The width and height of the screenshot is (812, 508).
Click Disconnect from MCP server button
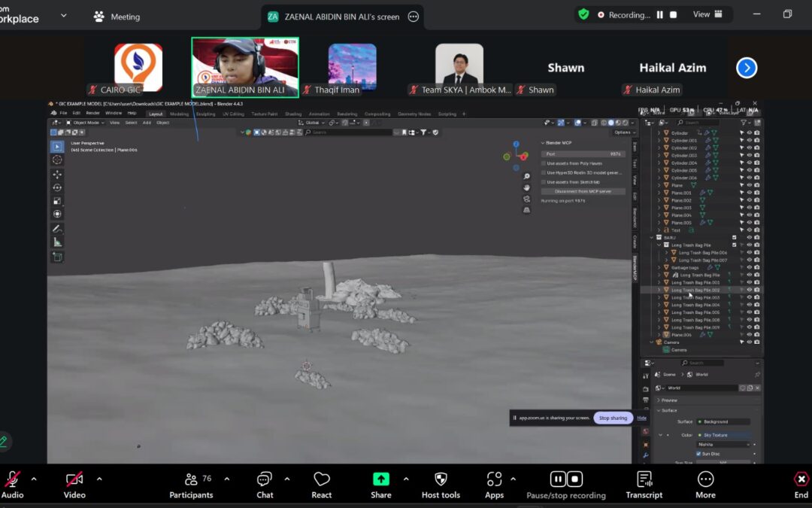[x=583, y=191]
